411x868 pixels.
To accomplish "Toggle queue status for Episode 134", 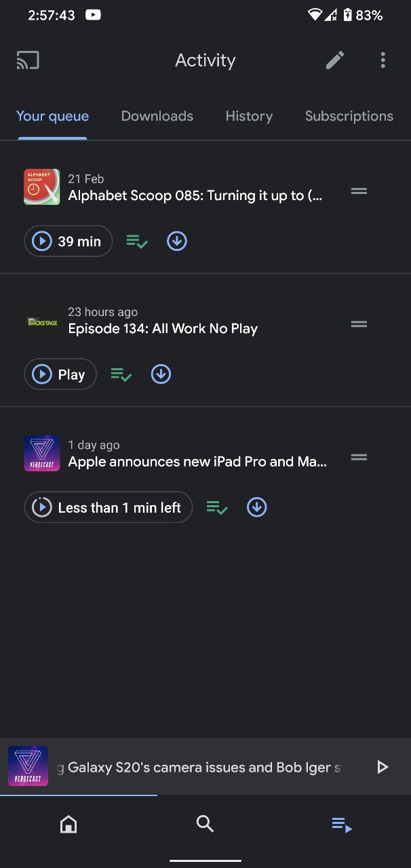I will pos(121,374).
